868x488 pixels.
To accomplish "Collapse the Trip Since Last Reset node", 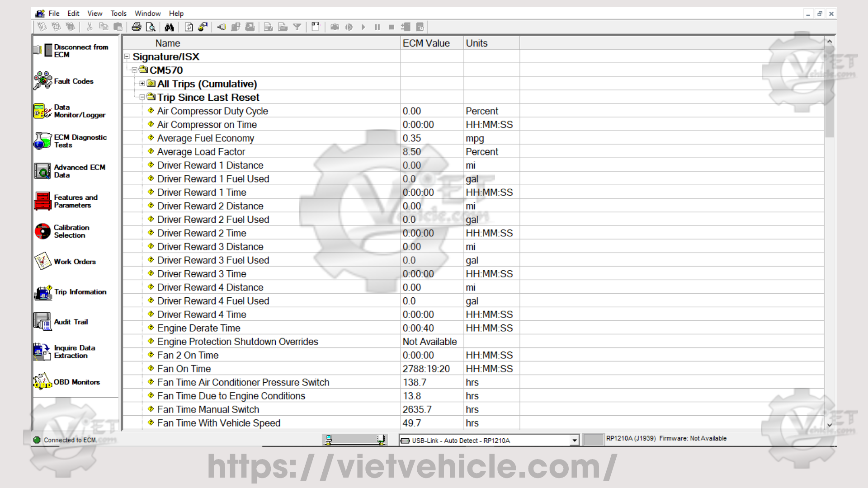I will (x=142, y=97).
